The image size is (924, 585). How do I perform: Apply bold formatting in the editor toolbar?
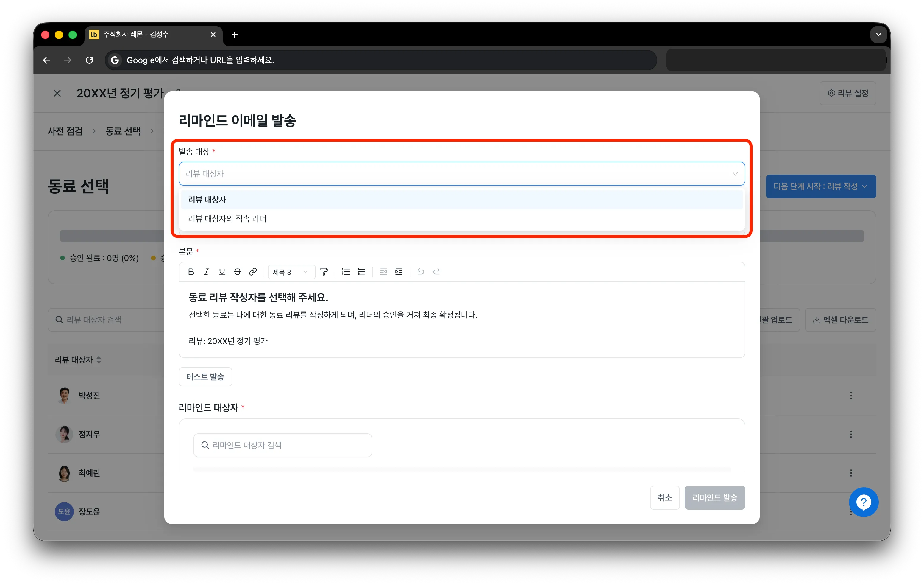pos(191,272)
